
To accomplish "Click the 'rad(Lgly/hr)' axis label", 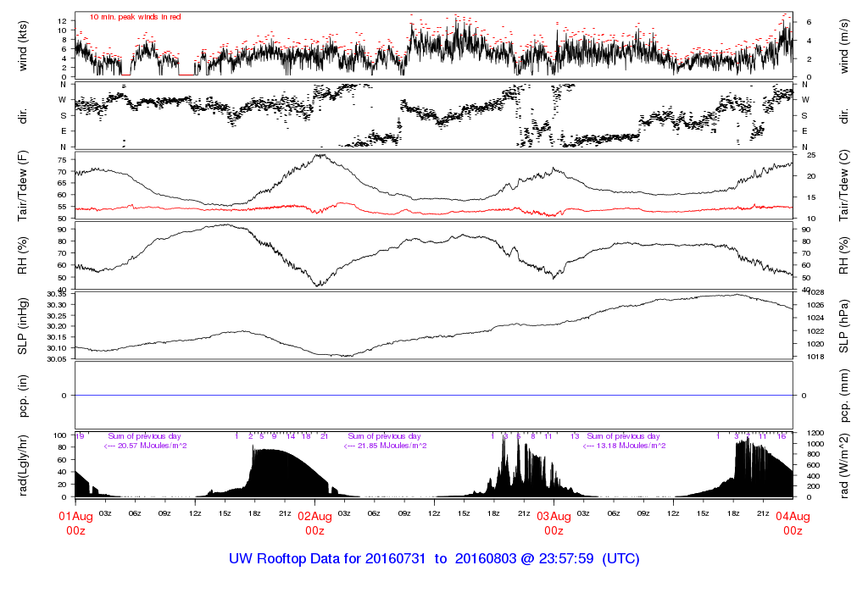I will 23,466.
